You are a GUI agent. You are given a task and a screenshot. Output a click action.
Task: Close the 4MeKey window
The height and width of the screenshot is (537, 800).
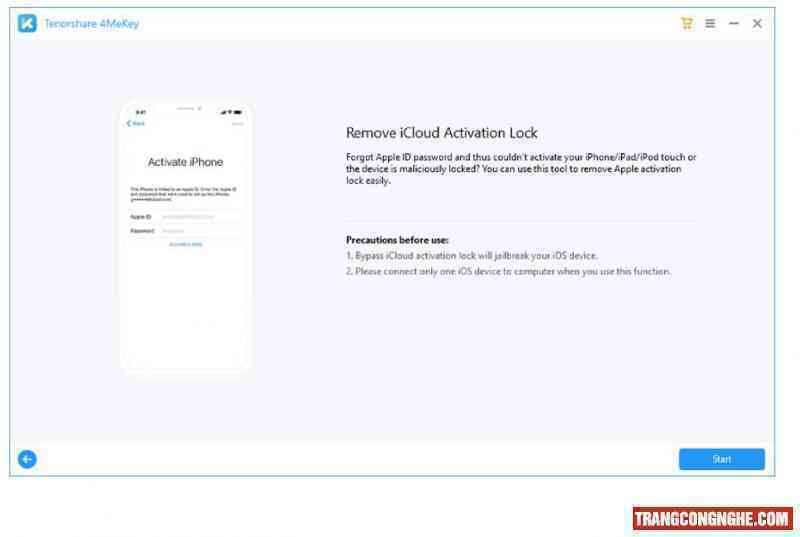point(757,23)
